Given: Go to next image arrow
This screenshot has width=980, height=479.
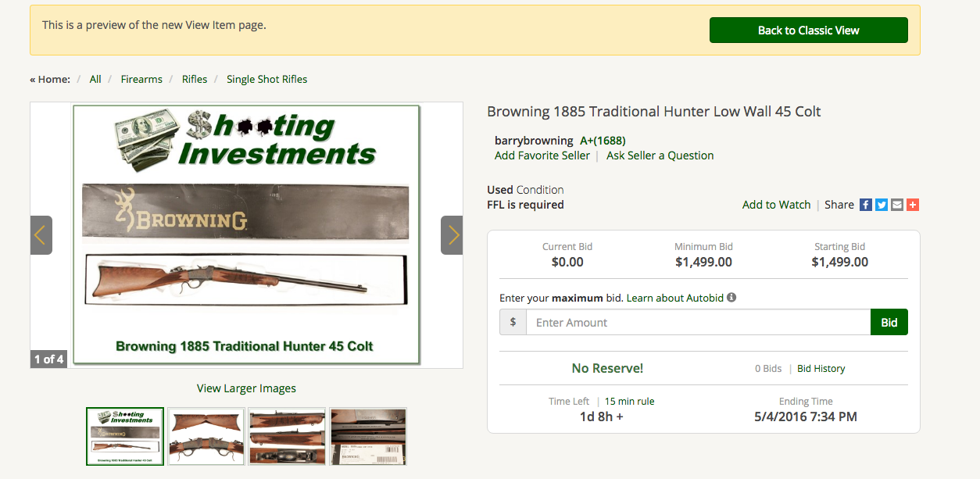Looking at the screenshot, I should coord(452,235).
